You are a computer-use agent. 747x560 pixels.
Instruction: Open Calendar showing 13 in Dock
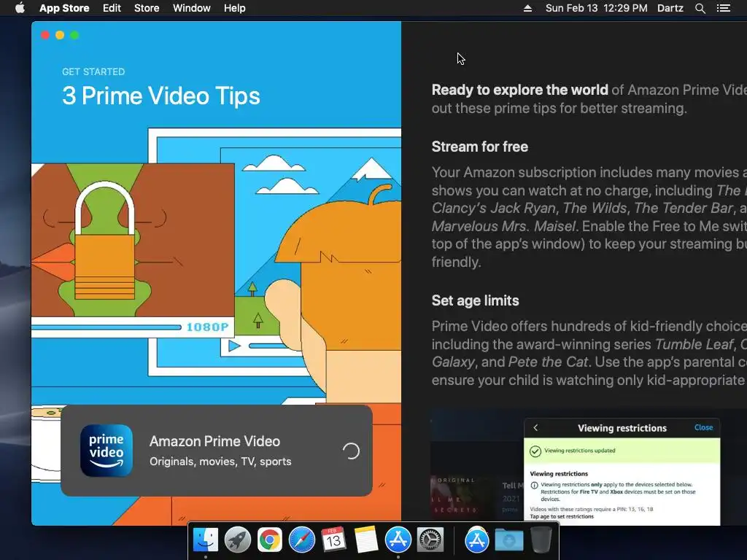(333, 540)
